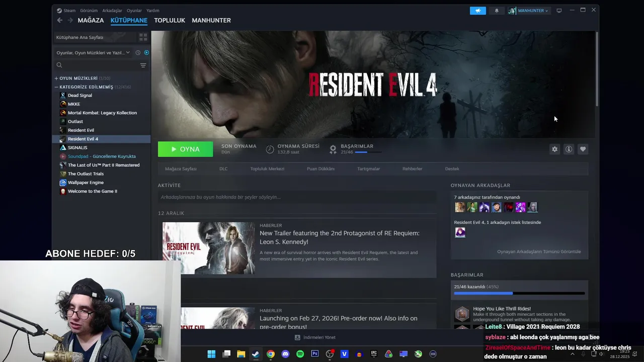Image resolution: width=644 pixels, height=362 pixels.
Task: Click the header BAŞARIMLAR progress bar
Action: 368,152
